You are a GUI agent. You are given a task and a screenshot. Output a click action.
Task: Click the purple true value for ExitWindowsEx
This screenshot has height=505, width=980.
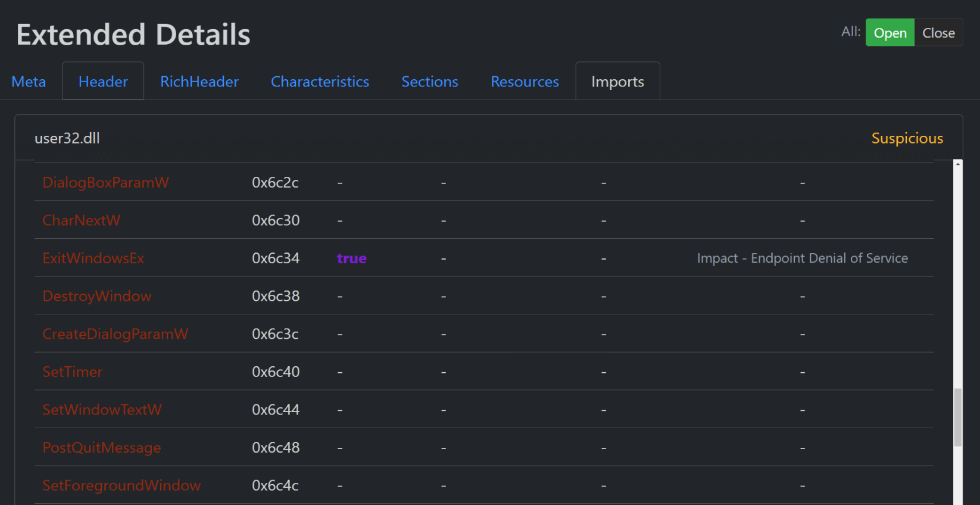tap(352, 258)
